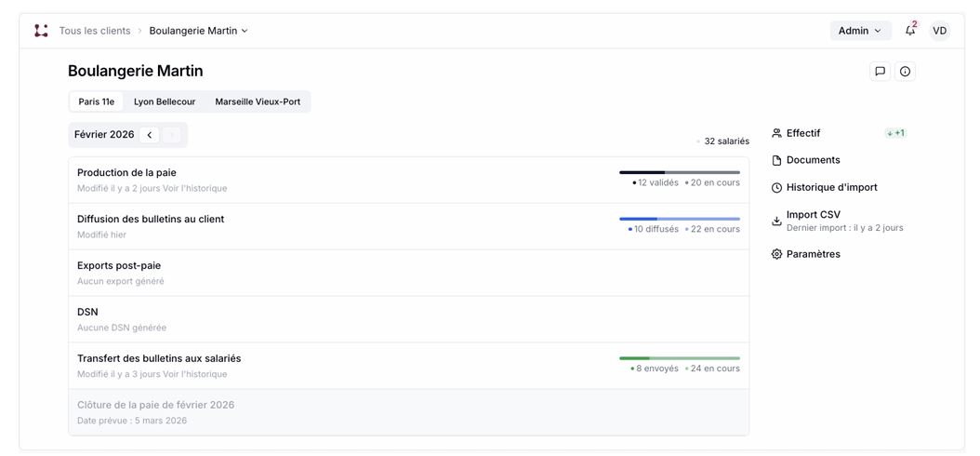The height and width of the screenshot is (456, 980).
Task: Click 24 en cours legend
Action: (x=712, y=369)
